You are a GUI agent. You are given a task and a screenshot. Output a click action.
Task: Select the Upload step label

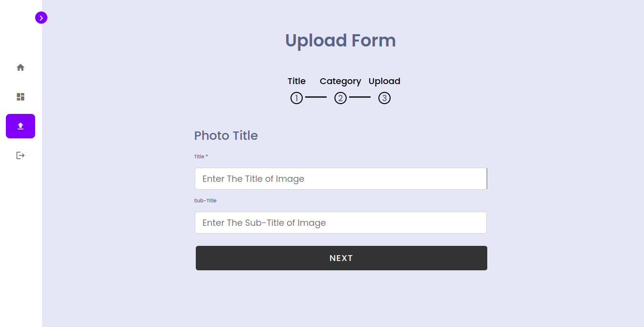pos(384,81)
